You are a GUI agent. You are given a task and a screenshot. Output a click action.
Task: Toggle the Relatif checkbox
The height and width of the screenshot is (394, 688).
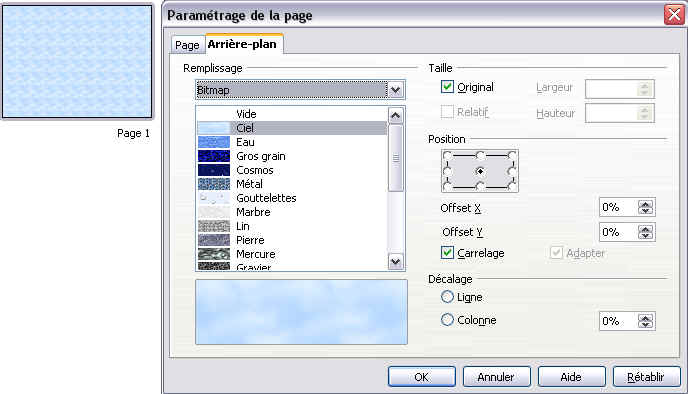pyautogui.click(x=447, y=112)
